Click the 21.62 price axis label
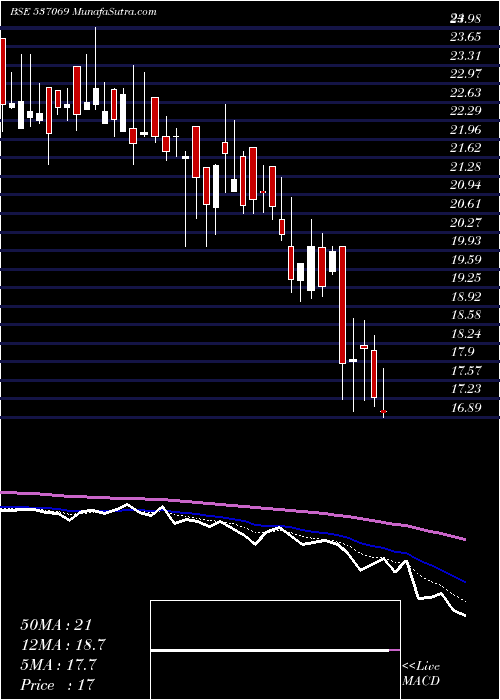The image size is (500, 700). pos(466,148)
